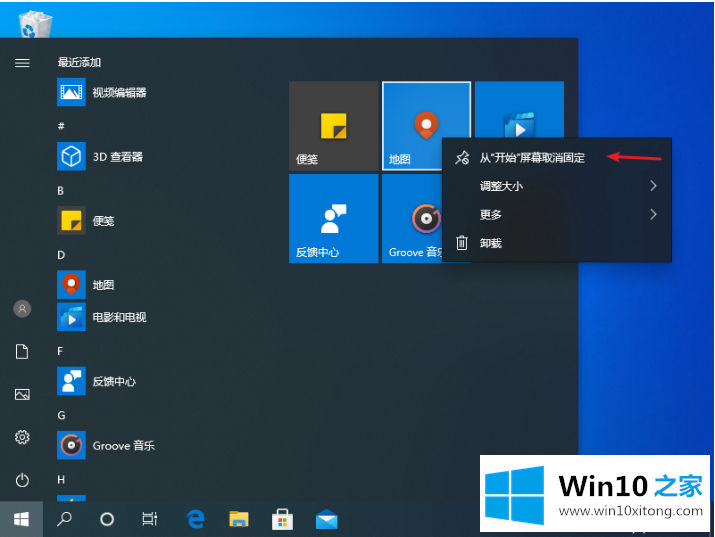The height and width of the screenshot is (537, 715).
Task: Open Task View on the taskbar
Action: click(x=150, y=519)
